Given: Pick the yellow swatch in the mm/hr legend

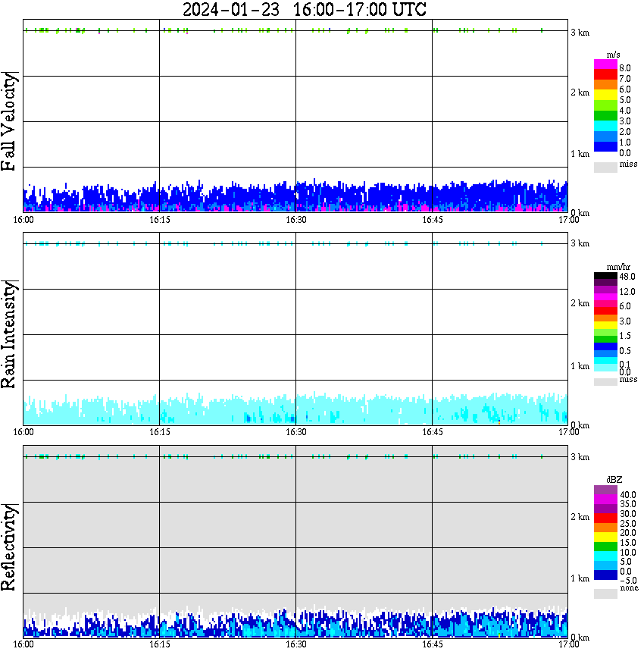Looking at the screenshot, I should pyautogui.click(x=605, y=325).
